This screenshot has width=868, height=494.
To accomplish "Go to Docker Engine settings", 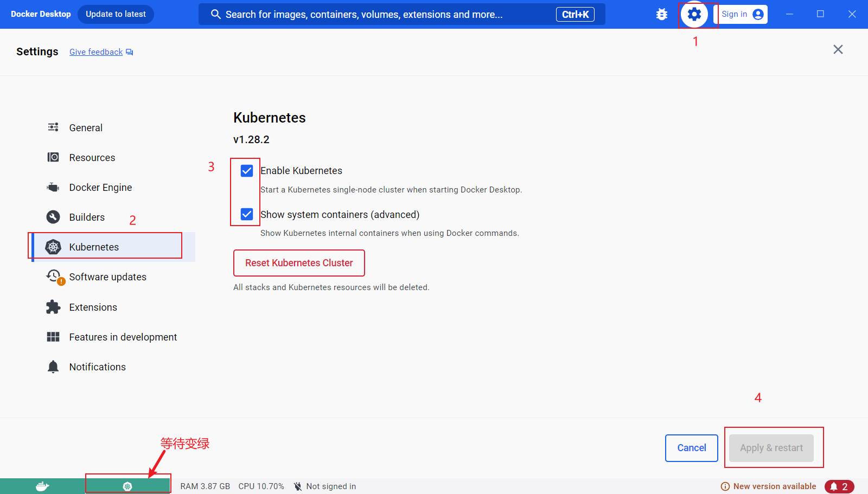I will tap(100, 188).
